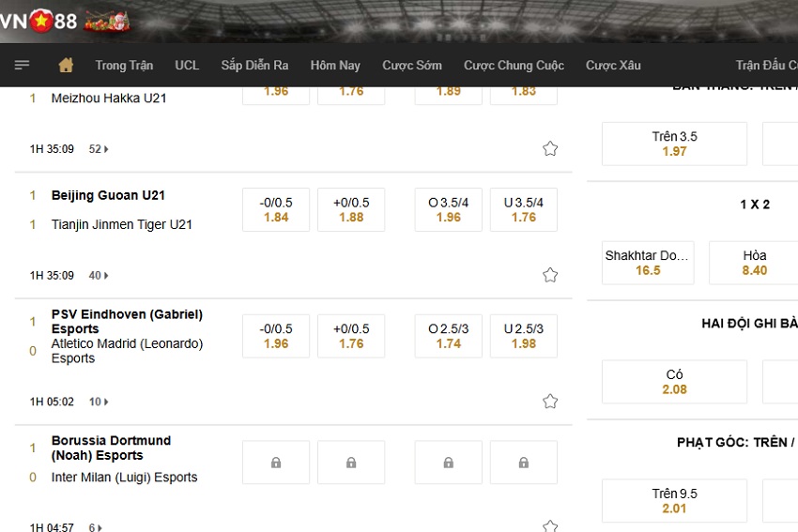Favorite the Beijing Guoan U21 match star

[550, 275]
